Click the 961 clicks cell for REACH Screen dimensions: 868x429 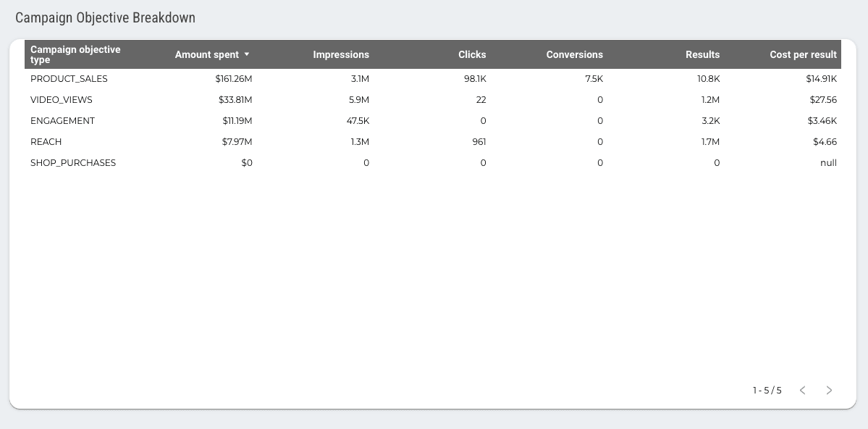click(479, 142)
